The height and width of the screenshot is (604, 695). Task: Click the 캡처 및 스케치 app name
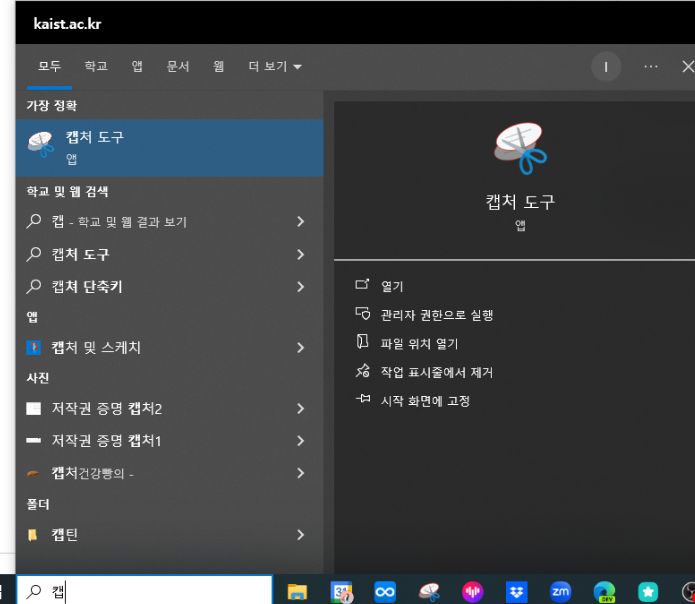[96, 347]
